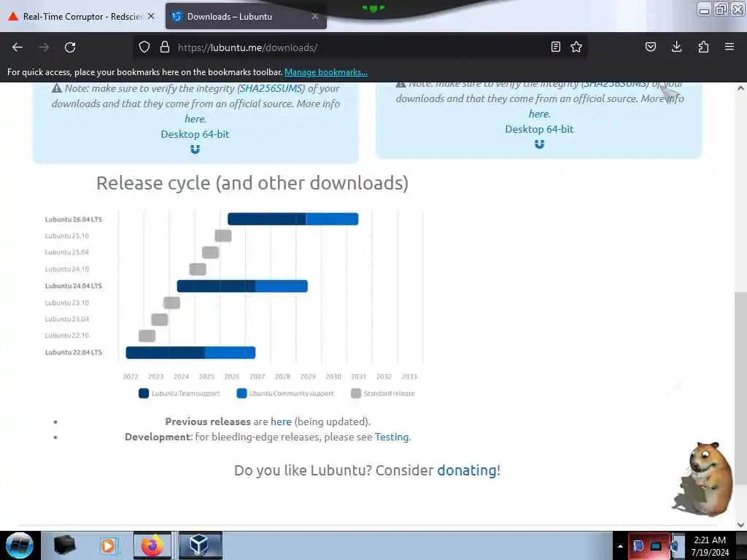This screenshot has width=747, height=560.
Task: Toggle reader view icon
Action: (555, 47)
